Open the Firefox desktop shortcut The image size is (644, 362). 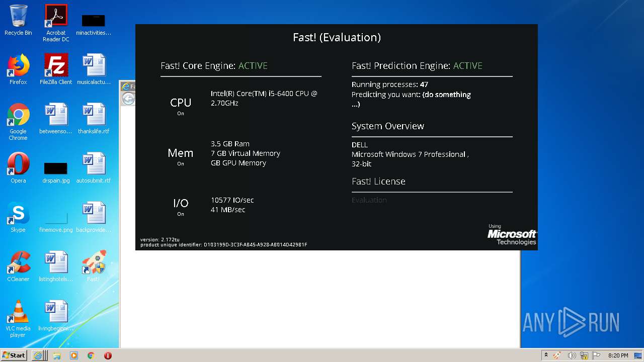pos(18,69)
